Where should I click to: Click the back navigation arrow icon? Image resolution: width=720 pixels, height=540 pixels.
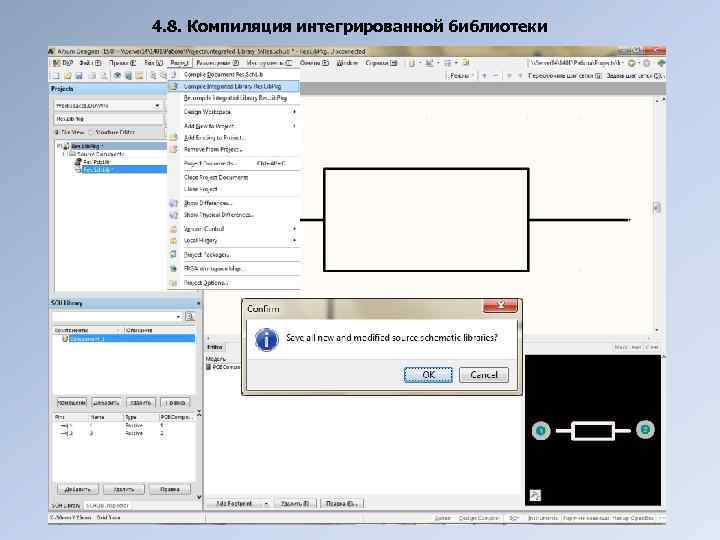[632, 63]
